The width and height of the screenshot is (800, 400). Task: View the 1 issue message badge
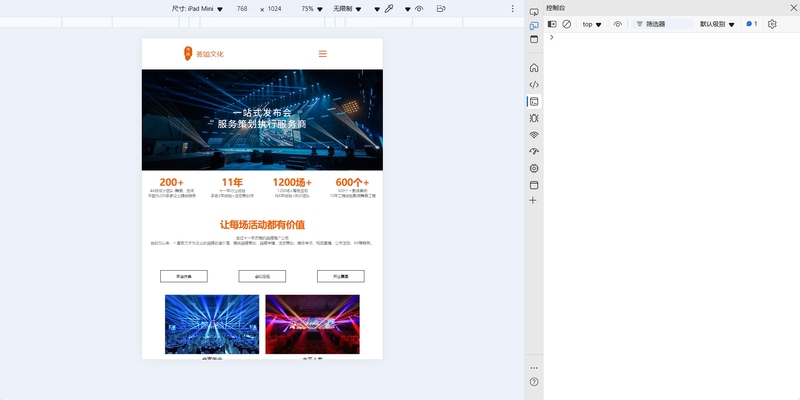[x=752, y=24]
